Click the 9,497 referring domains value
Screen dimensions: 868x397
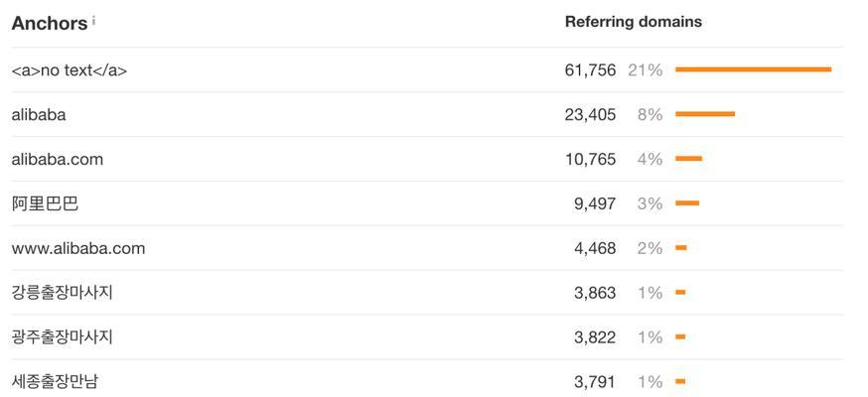pos(595,203)
